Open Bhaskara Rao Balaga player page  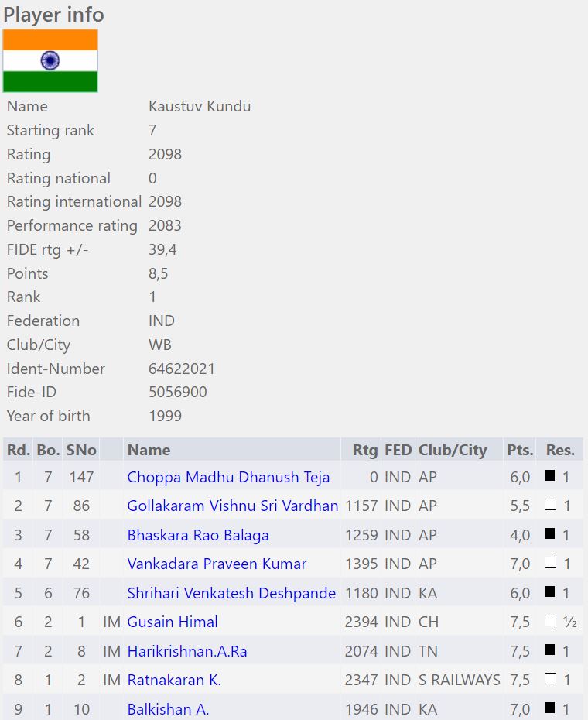pyautogui.click(x=198, y=535)
